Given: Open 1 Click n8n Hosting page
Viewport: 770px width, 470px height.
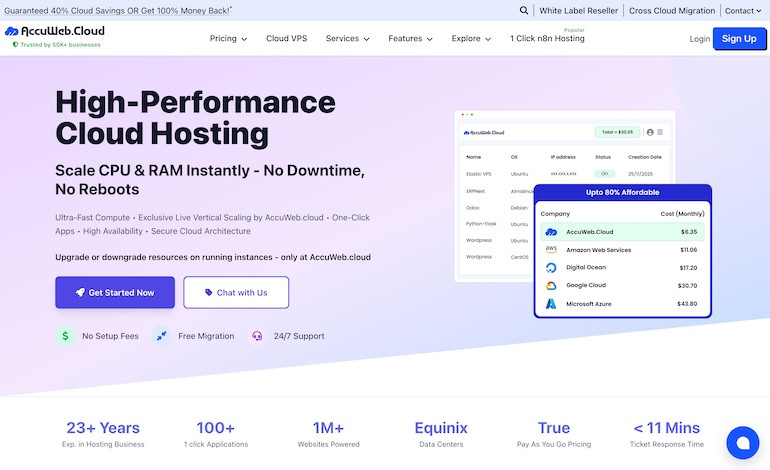Looking at the screenshot, I should point(547,38).
